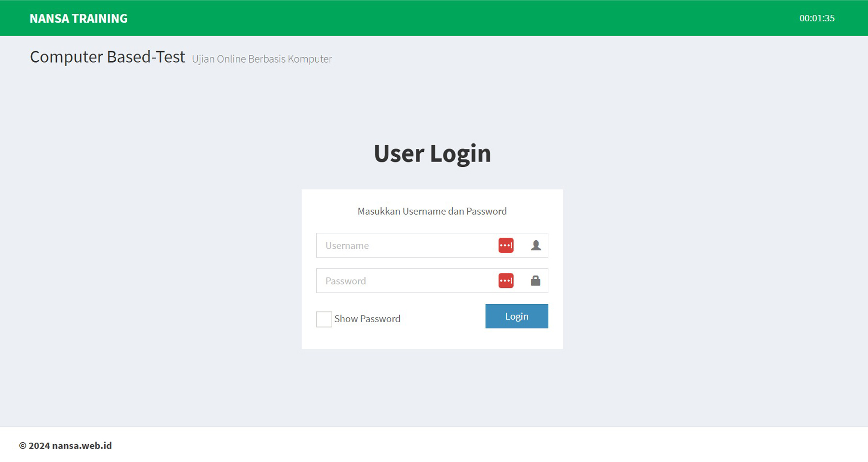
Task: Click the © 2024 copyright symbol in footer
Action: coord(23,446)
